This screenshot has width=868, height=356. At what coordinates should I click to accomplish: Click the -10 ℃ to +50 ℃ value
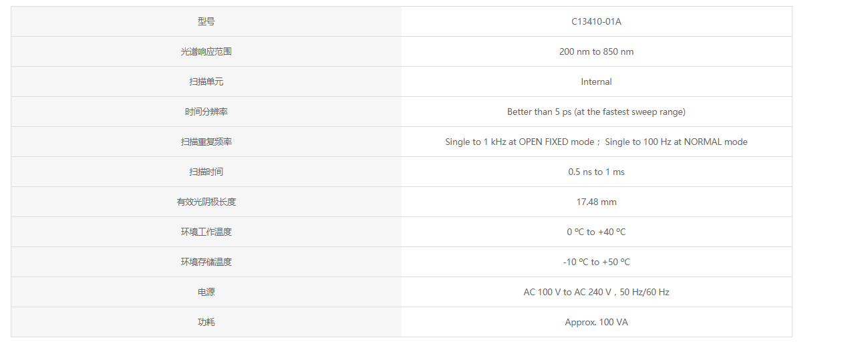coord(596,262)
